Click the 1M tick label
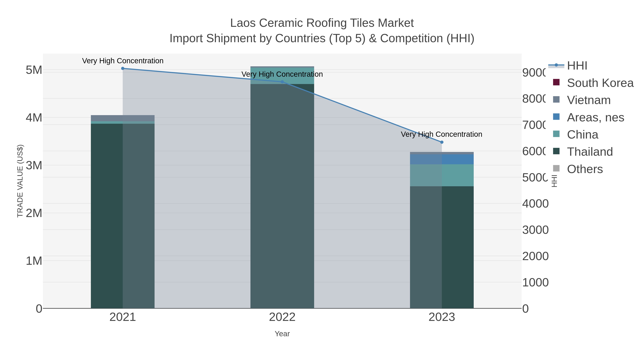 click(x=34, y=261)
